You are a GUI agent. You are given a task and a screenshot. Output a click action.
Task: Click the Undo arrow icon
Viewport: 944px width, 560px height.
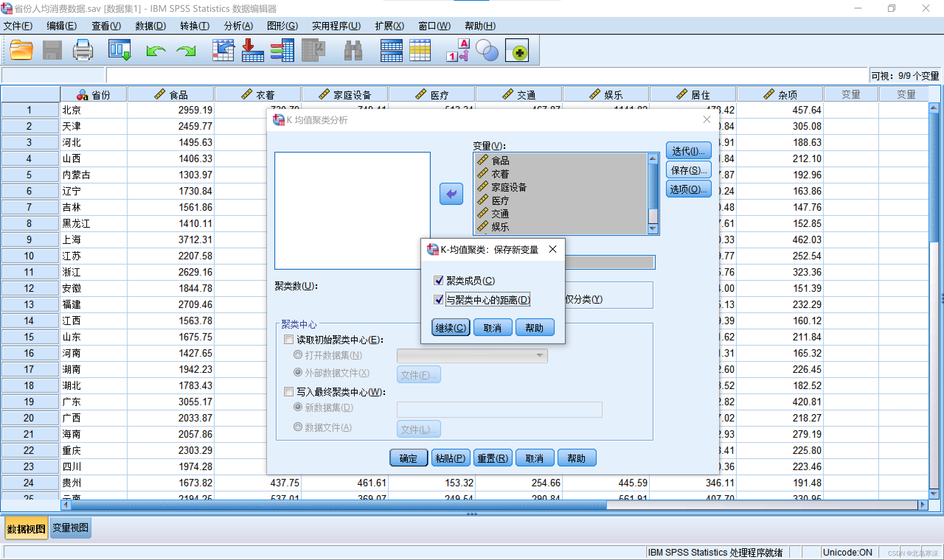pos(156,51)
